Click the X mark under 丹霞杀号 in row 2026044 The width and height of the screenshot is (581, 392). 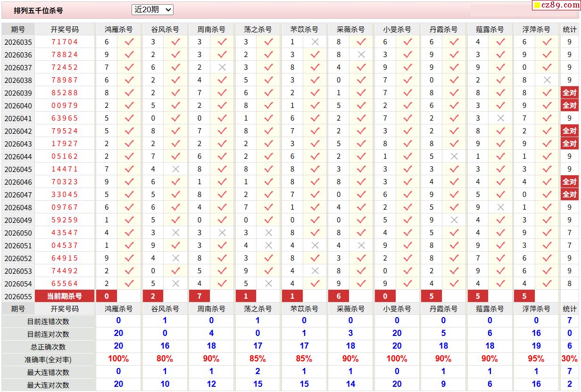[454, 156]
